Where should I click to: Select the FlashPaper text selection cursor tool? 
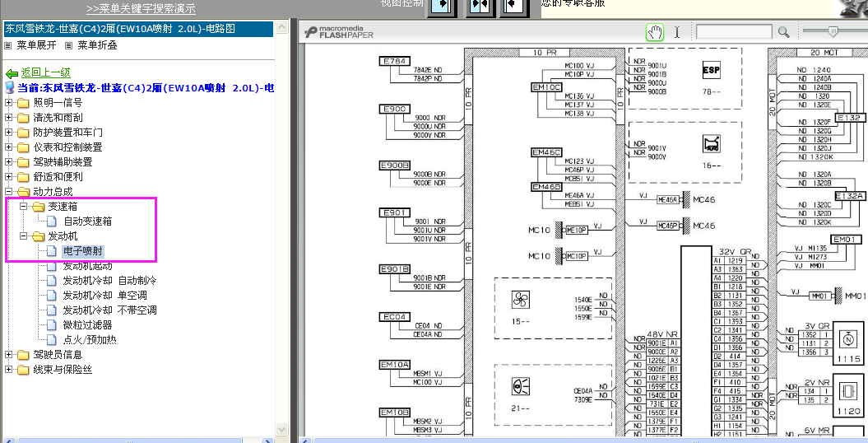676,32
